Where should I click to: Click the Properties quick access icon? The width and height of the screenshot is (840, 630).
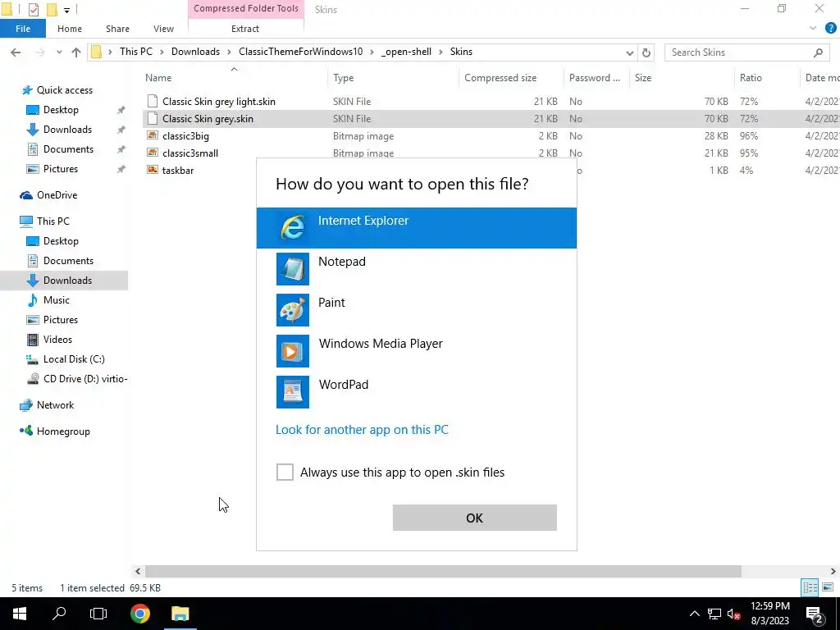[x=33, y=9]
